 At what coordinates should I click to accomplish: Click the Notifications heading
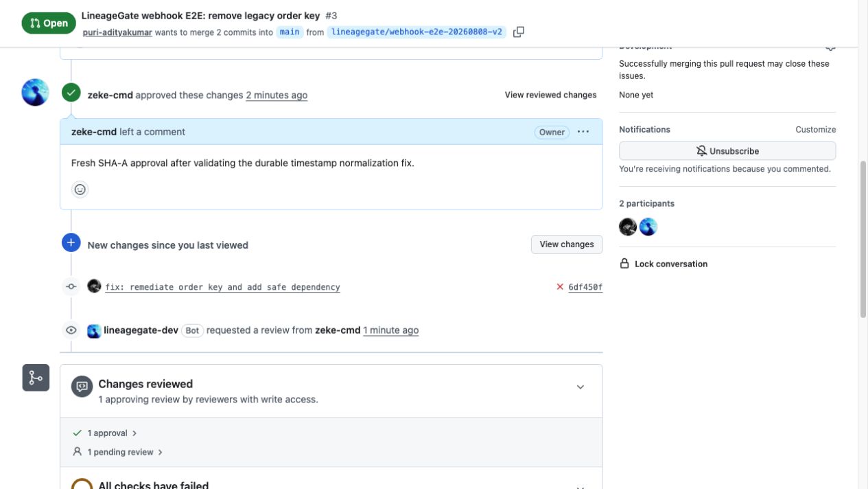pyautogui.click(x=644, y=129)
